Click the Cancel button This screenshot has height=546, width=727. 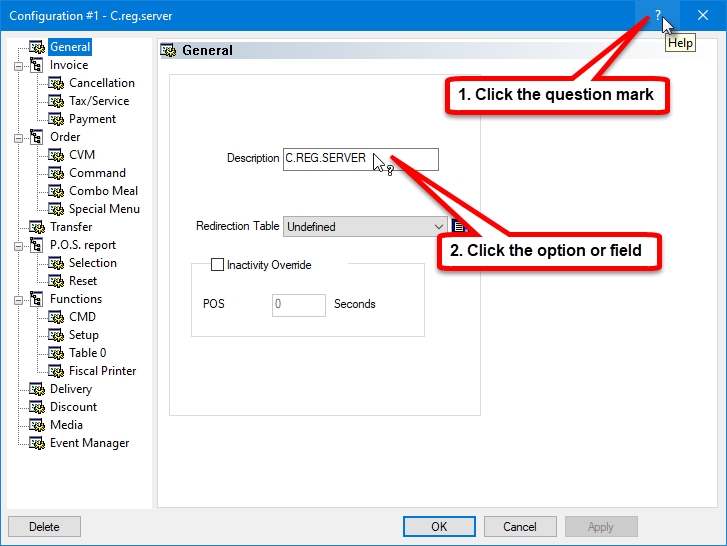click(x=520, y=527)
